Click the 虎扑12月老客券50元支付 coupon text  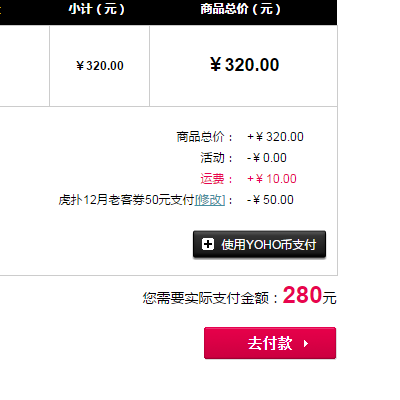(x=126, y=200)
